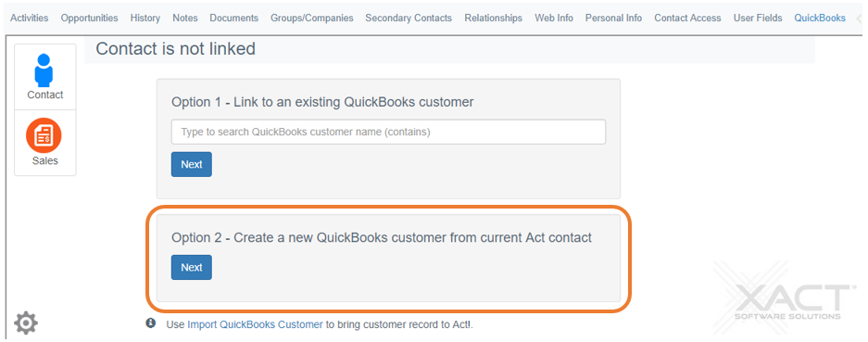Viewport: 868px width, 342px height.
Task: Open the Secondary Contacts tab
Action: point(409,18)
